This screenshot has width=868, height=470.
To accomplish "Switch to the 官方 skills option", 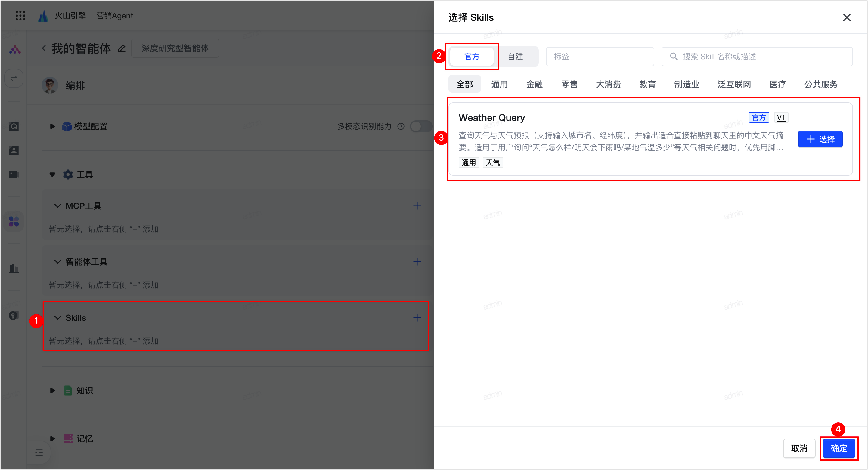I will pos(472,57).
